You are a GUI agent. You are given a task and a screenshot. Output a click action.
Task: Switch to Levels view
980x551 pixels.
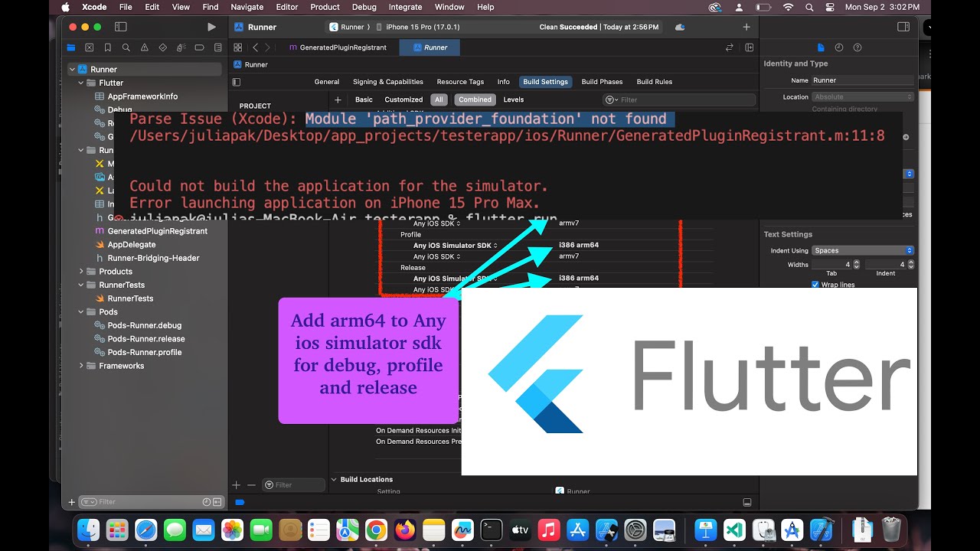click(514, 99)
